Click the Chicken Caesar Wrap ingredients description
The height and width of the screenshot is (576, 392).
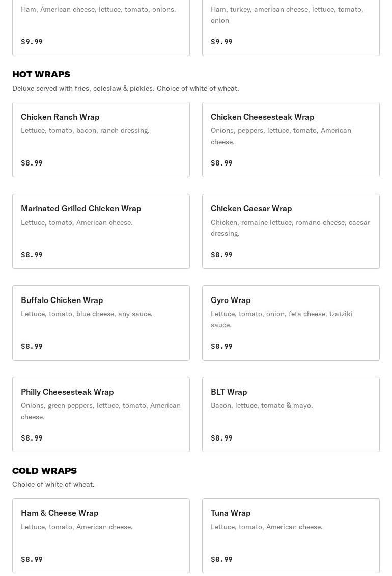[290, 228]
